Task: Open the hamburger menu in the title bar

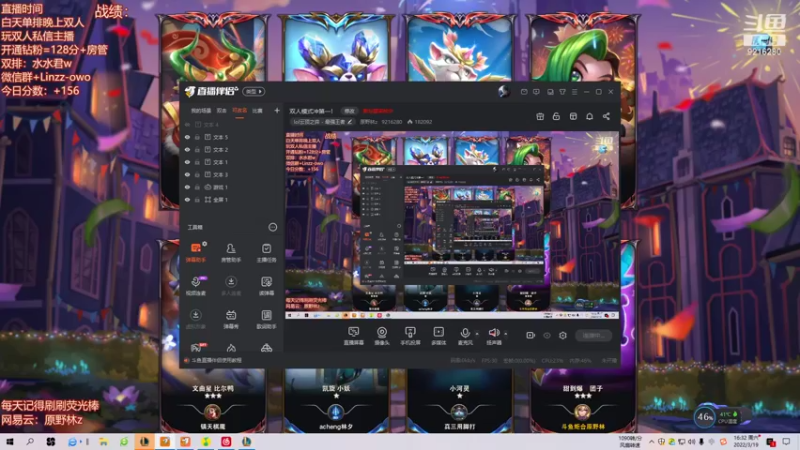Action: click(574, 92)
